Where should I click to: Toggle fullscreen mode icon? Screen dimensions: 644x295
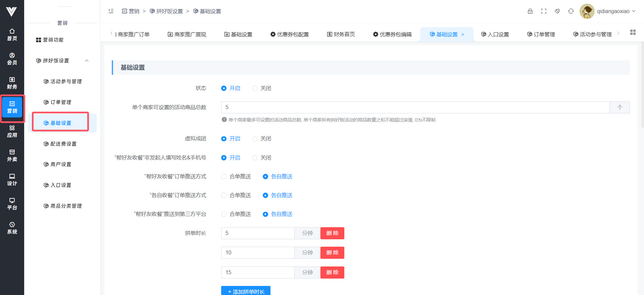(x=544, y=11)
